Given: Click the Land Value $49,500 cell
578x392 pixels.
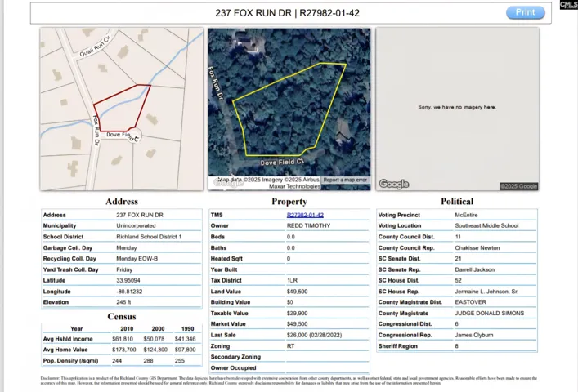Looking at the screenshot, I should click(297, 292).
